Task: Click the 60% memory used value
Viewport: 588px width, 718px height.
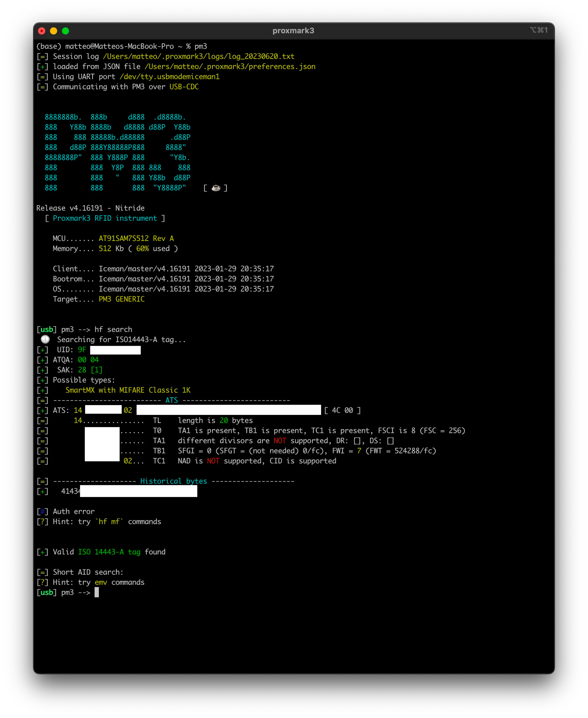Action: (x=143, y=249)
